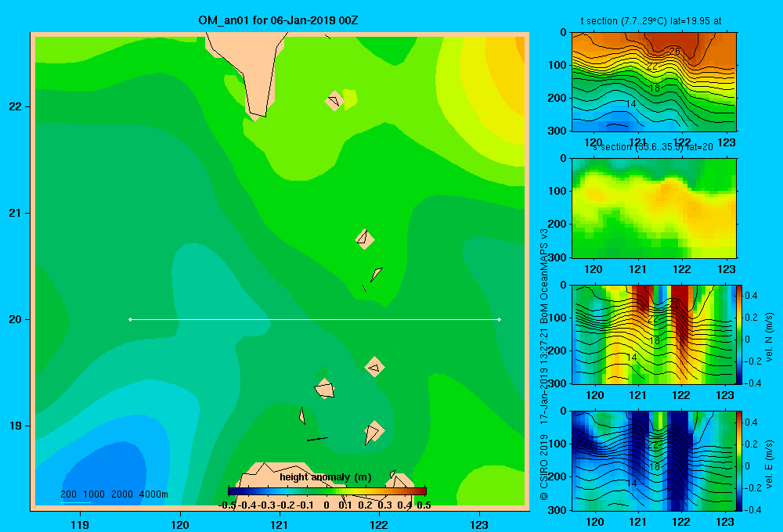
Task: Click the 'BoM OceanMAPS v3' vertical label
Action: (x=544, y=276)
